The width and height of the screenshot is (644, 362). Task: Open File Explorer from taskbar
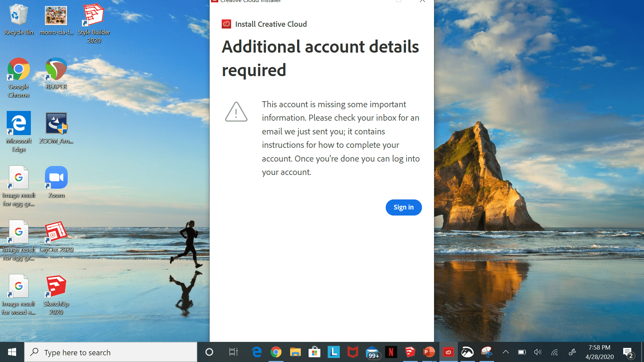pos(295,352)
